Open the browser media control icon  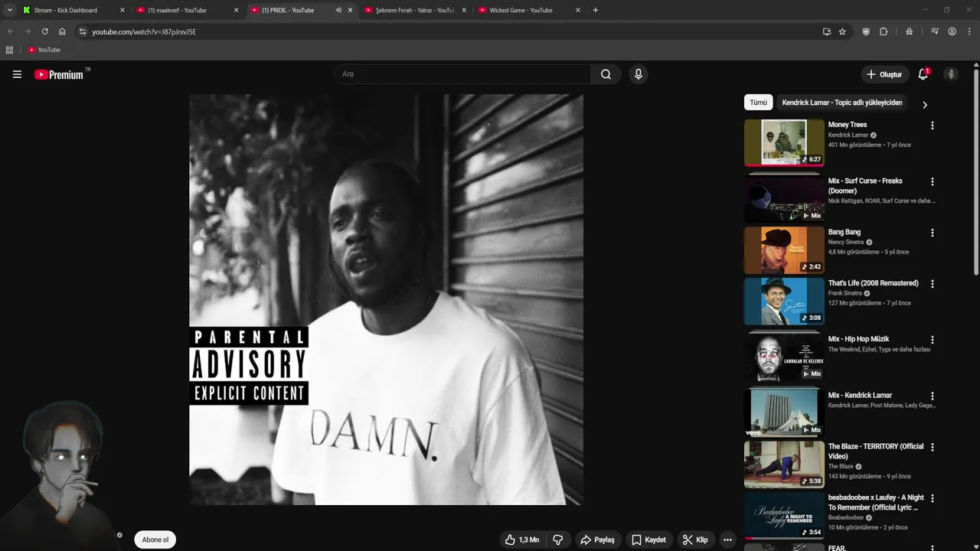point(935,31)
